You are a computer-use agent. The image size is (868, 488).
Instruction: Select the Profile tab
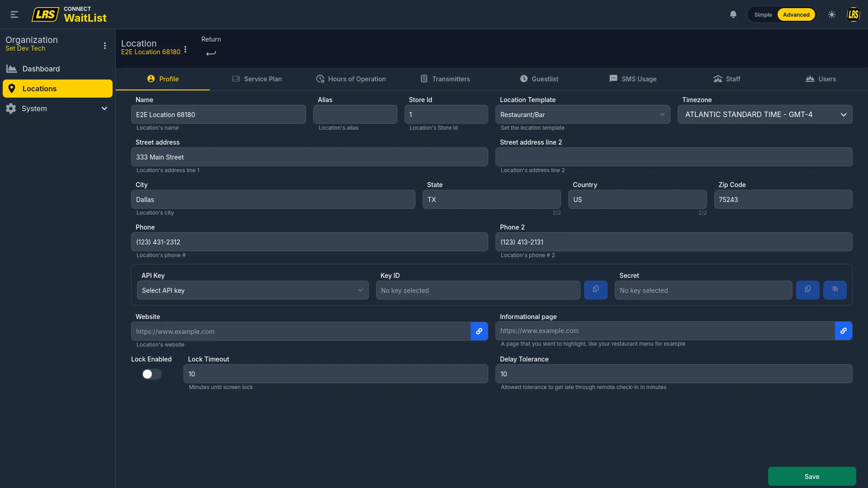point(163,79)
